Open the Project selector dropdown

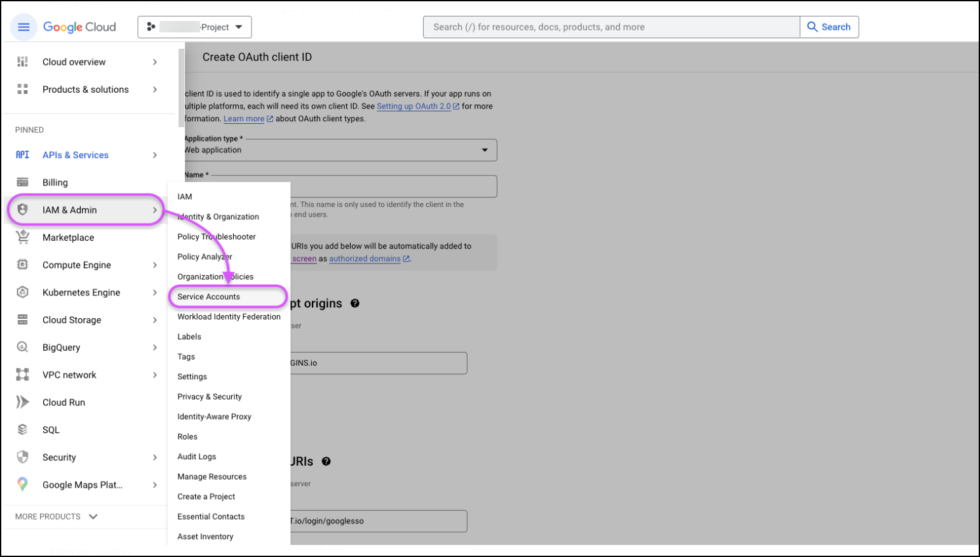coord(194,27)
